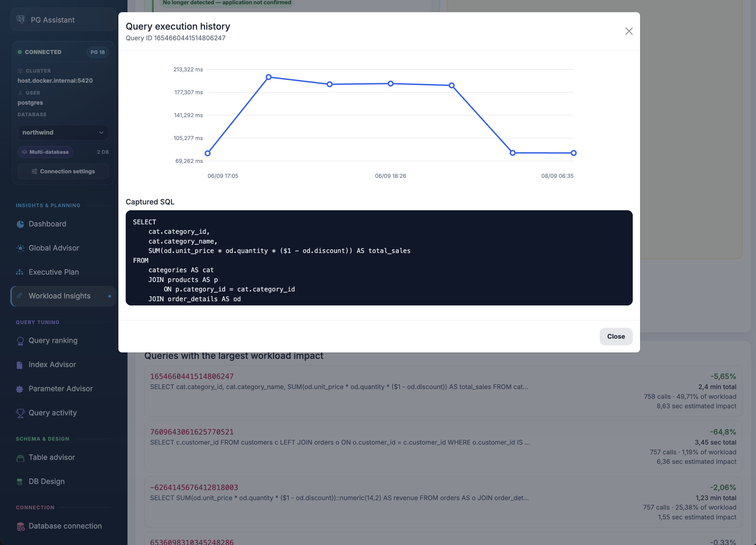The width and height of the screenshot is (756, 545).
Task: Click the Connection settings sliders icon
Action: [34, 171]
